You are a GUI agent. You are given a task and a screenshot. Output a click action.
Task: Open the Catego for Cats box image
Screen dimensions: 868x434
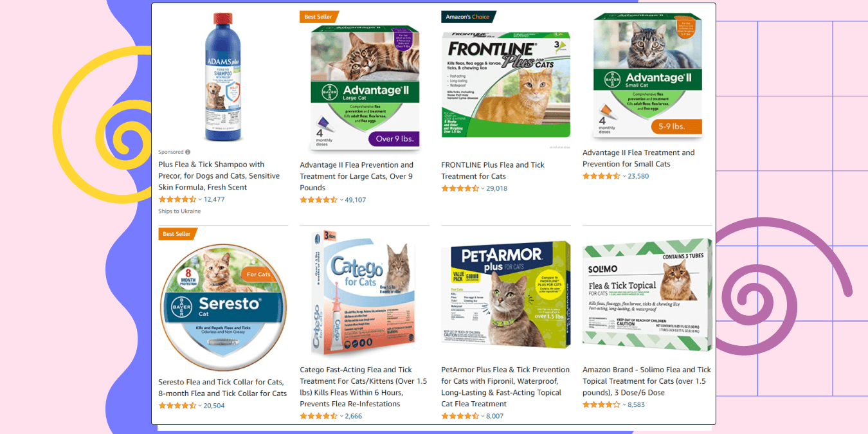point(365,294)
